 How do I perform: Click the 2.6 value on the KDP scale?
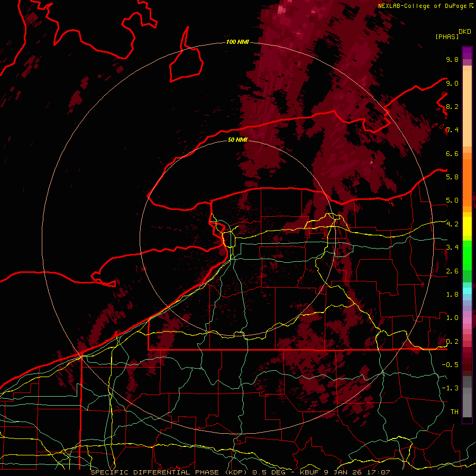click(x=452, y=271)
